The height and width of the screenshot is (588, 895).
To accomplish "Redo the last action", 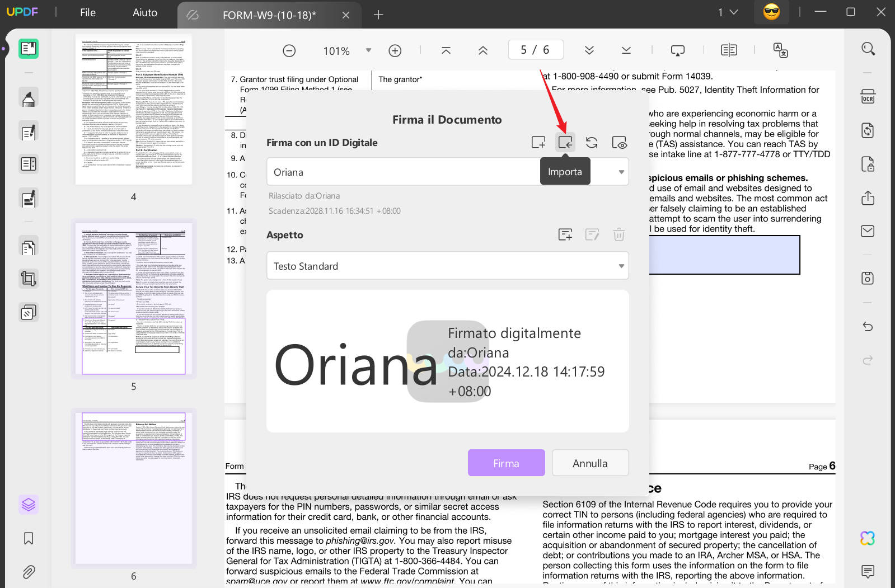I will [868, 360].
